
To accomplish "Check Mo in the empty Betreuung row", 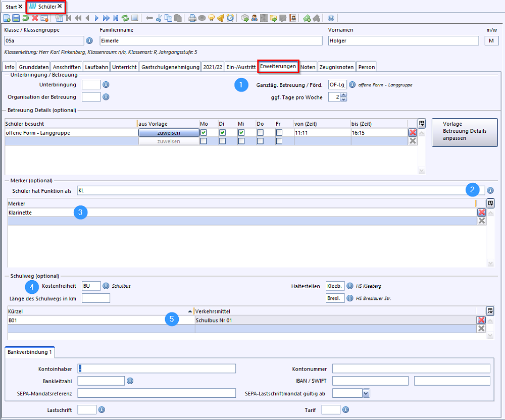I will tap(204, 141).
